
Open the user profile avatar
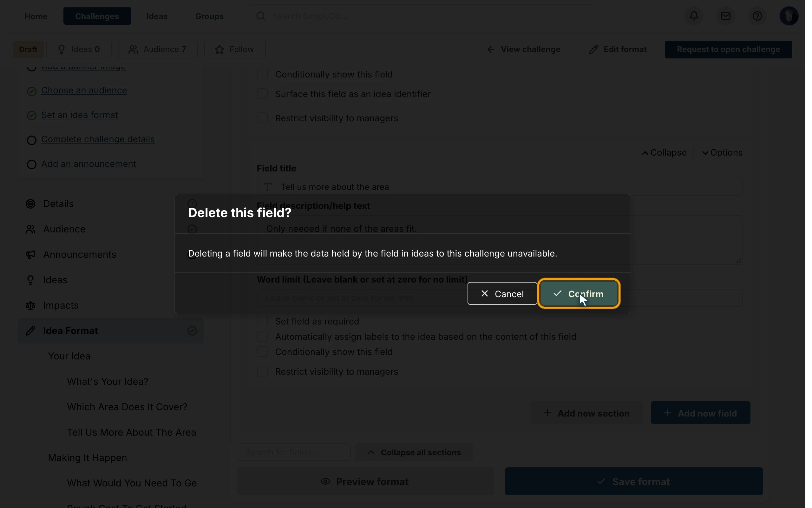pos(789,16)
